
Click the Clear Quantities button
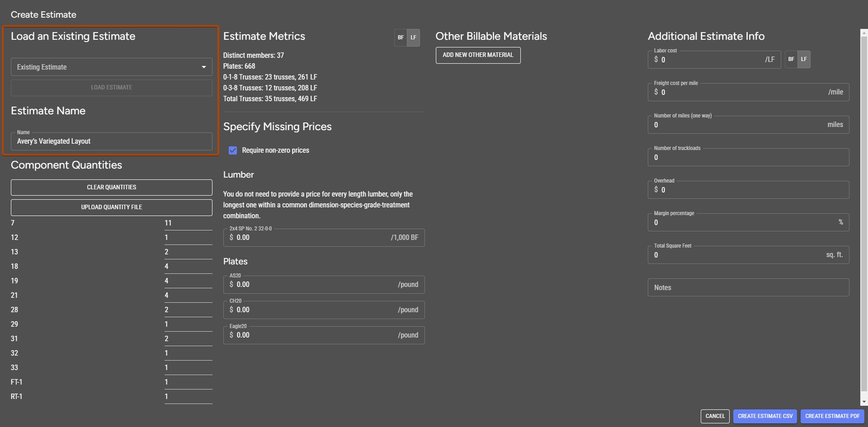click(111, 187)
